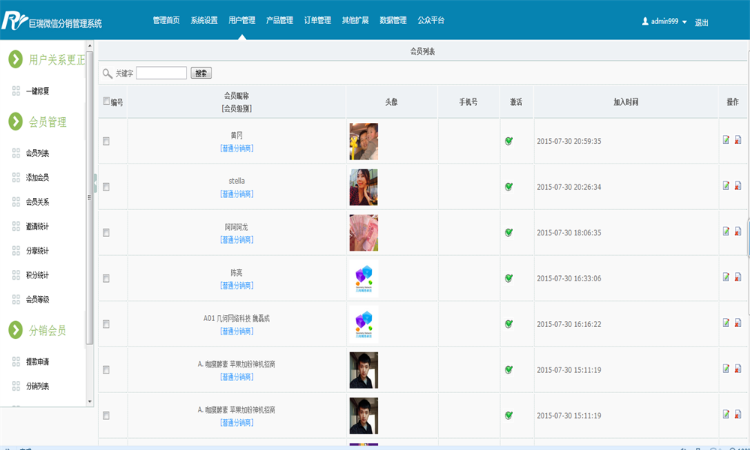This screenshot has height=450, width=750.
Task: Collapse the 会员管理 sidebar section
Action: pyautogui.click(x=37, y=121)
